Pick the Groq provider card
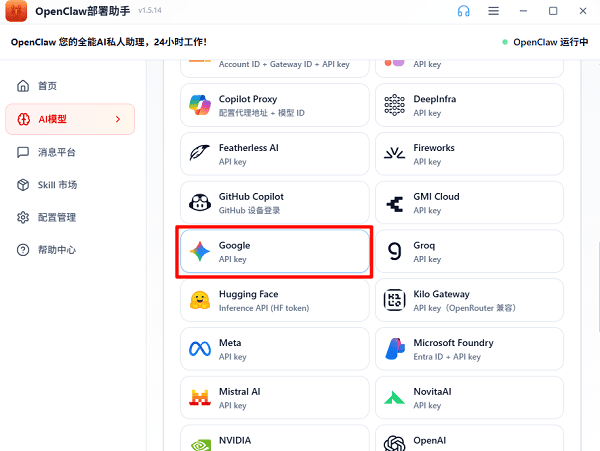Viewport: 600px width, 451px height. point(470,251)
